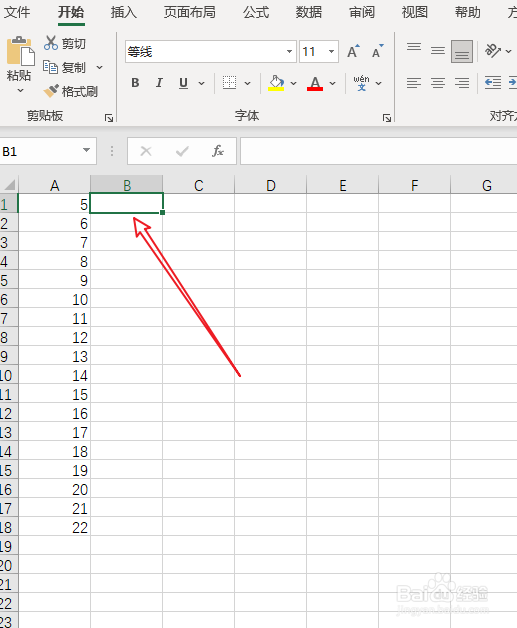
Task: Increase font size with the large A
Action: (353, 51)
